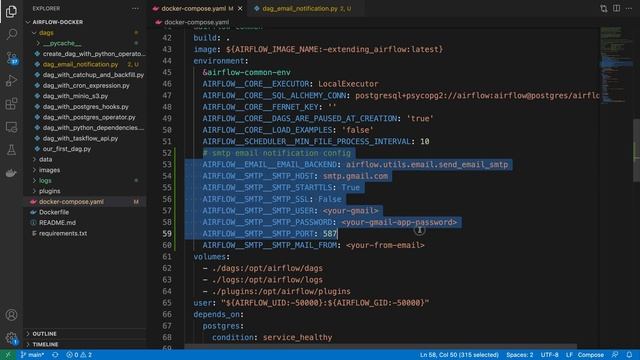640x360 pixels.
Task: Open the Remote Explorer view
Action: [x=11, y=127]
